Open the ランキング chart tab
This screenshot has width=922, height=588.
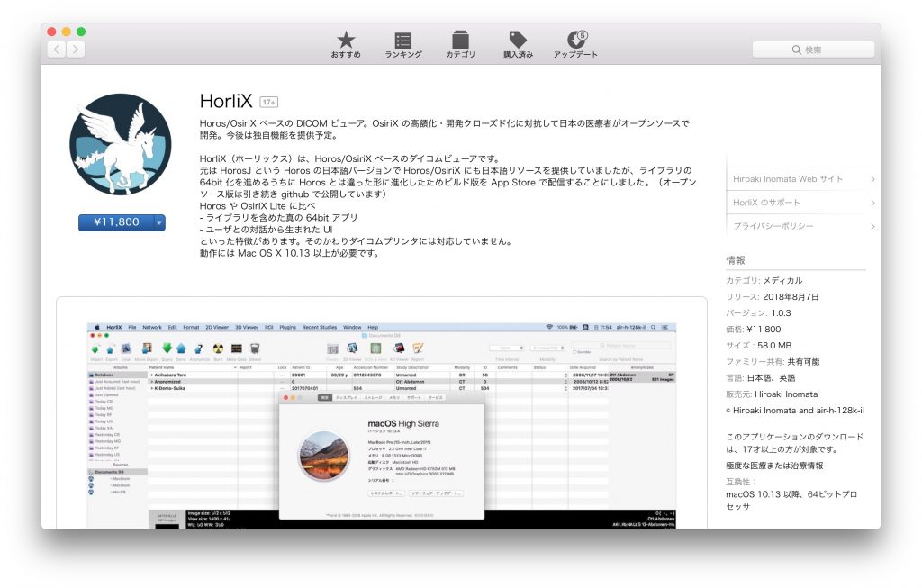[403, 45]
